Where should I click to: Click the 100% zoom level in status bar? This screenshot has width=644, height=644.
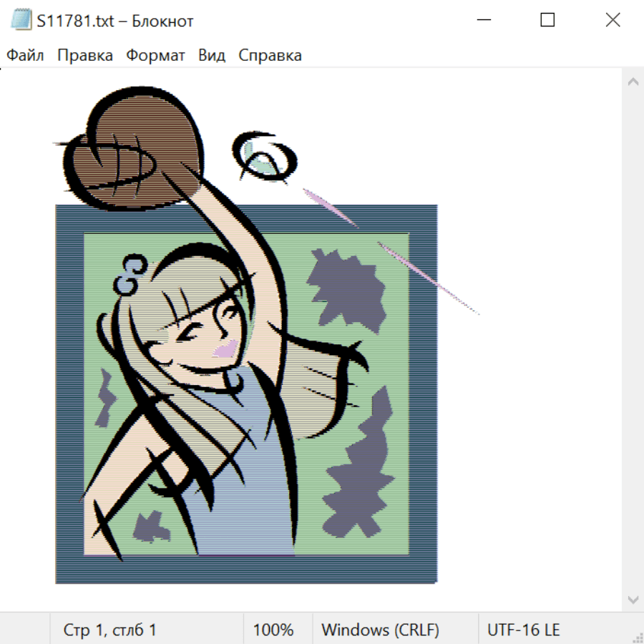point(273,630)
